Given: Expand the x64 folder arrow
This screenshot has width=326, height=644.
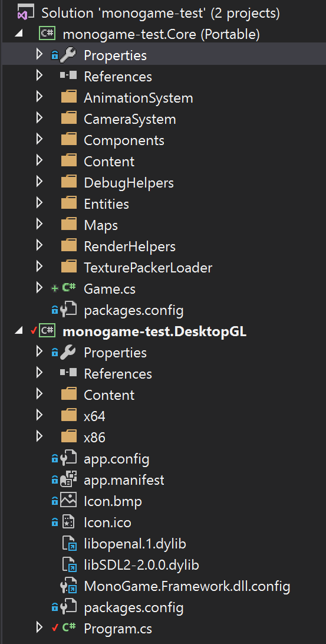Looking at the screenshot, I should (39, 416).
